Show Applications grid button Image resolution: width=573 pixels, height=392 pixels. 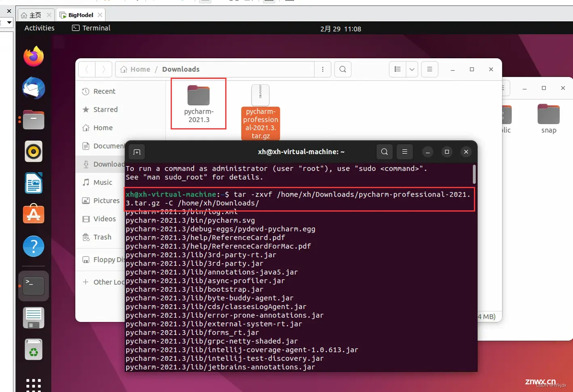[x=34, y=385]
